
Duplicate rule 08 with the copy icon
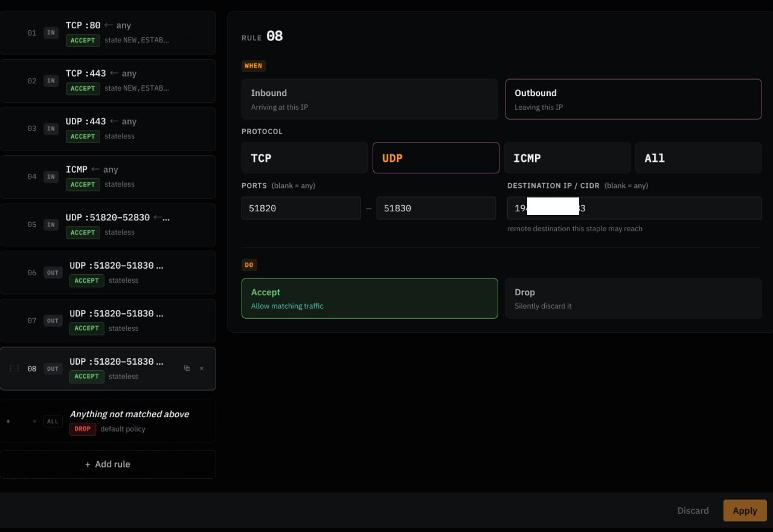tap(187, 368)
